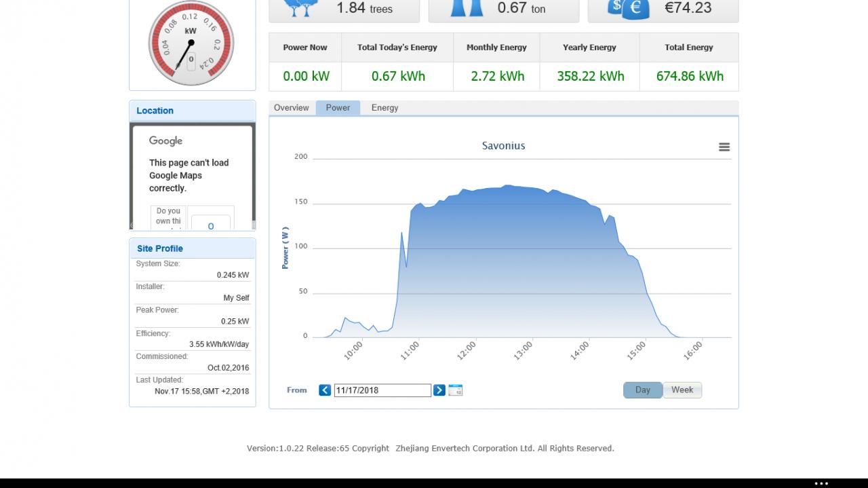Click the From label beside the date controls

click(x=297, y=390)
